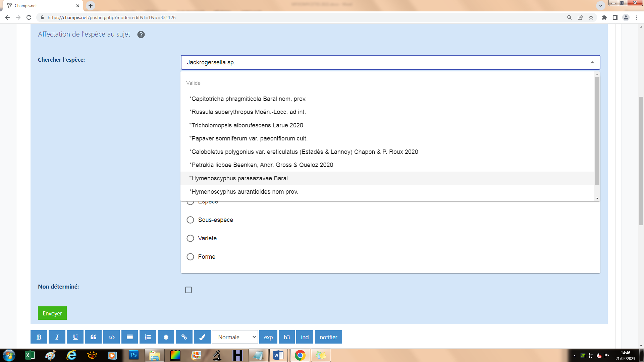The height and width of the screenshot is (362, 644).
Task: Click the paintbrush color icon
Action: point(202,337)
